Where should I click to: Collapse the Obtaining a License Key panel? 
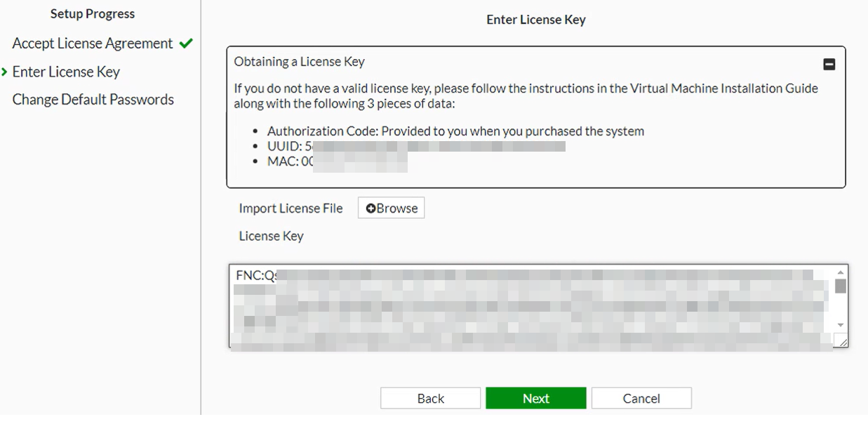[x=829, y=65]
